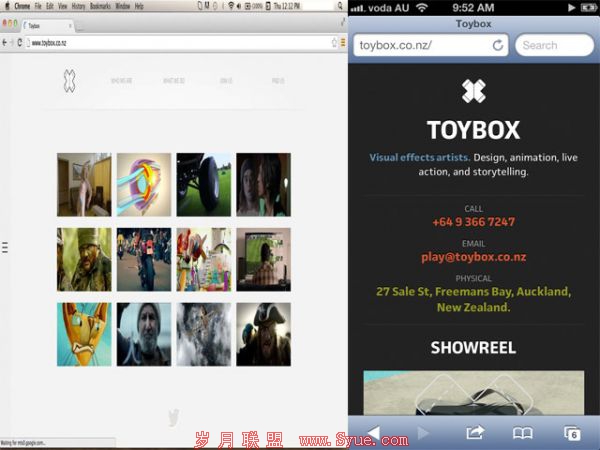The height and width of the screenshot is (450, 600).
Task: Open thumbnail of two people face to face
Action: click(x=263, y=184)
